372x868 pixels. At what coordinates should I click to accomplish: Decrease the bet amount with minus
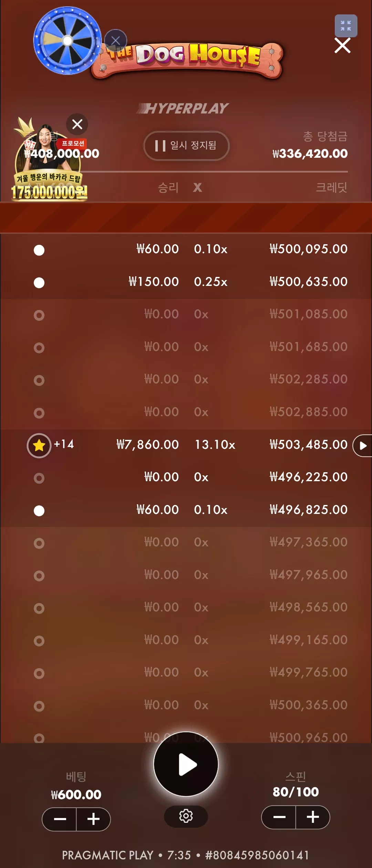(60, 819)
